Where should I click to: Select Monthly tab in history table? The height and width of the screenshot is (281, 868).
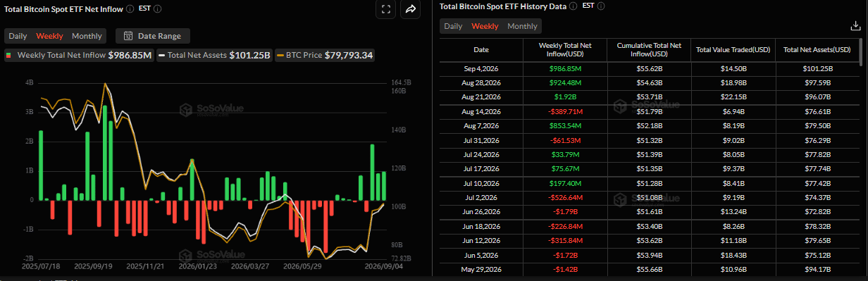[522, 26]
